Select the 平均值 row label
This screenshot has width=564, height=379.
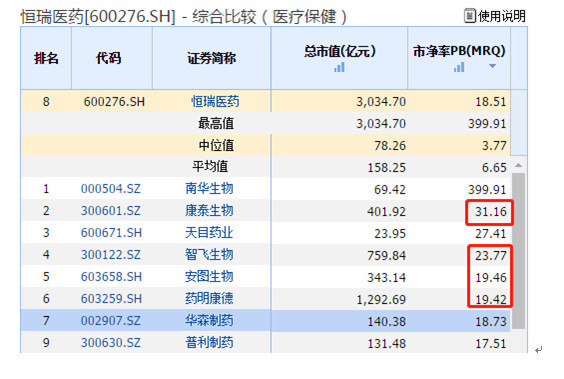point(210,167)
